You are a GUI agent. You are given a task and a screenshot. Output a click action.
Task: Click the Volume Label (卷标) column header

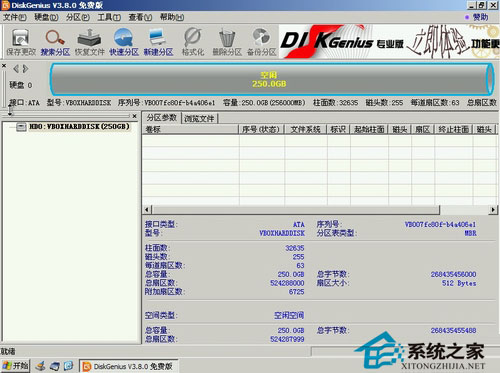[x=191, y=129]
